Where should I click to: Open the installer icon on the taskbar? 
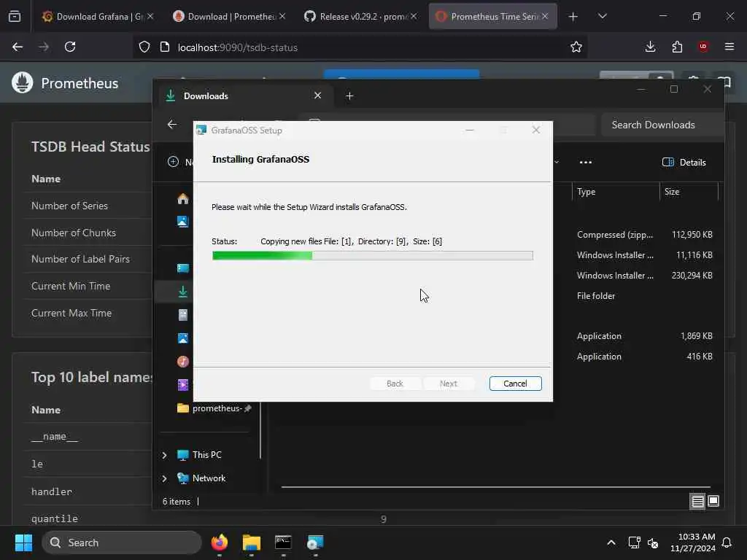click(315, 542)
